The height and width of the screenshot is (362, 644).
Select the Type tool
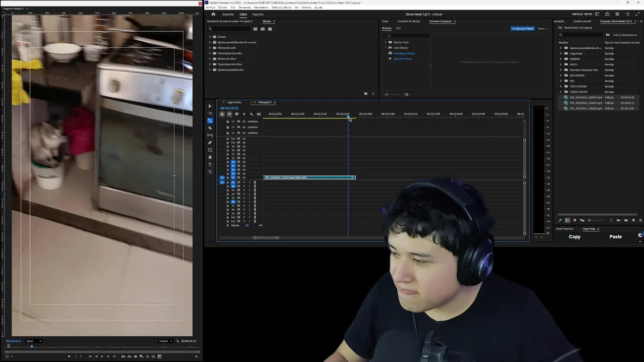pos(210,164)
